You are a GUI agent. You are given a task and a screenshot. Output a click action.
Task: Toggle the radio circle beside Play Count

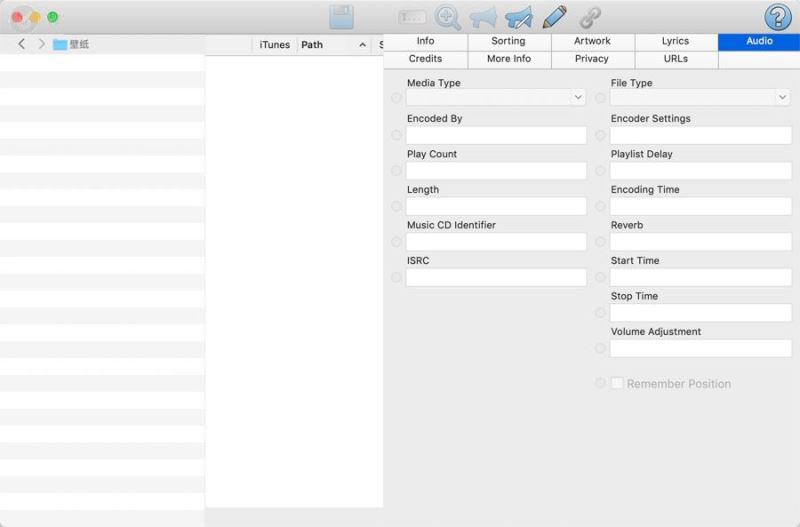pyautogui.click(x=396, y=171)
